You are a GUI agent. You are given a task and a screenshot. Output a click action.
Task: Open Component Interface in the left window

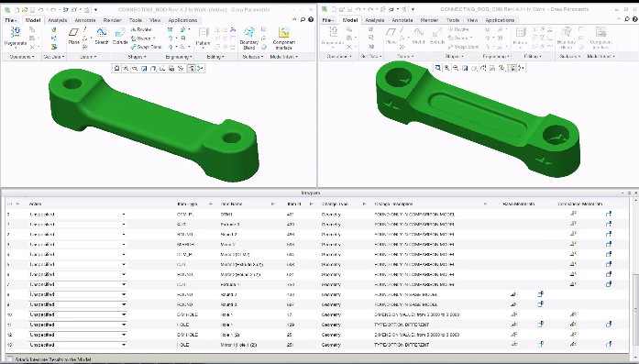[284, 38]
